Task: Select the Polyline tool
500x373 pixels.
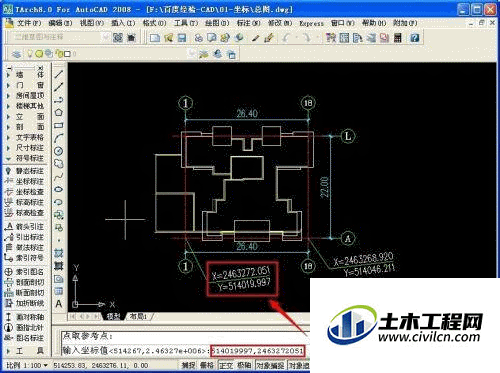Action: point(59,100)
